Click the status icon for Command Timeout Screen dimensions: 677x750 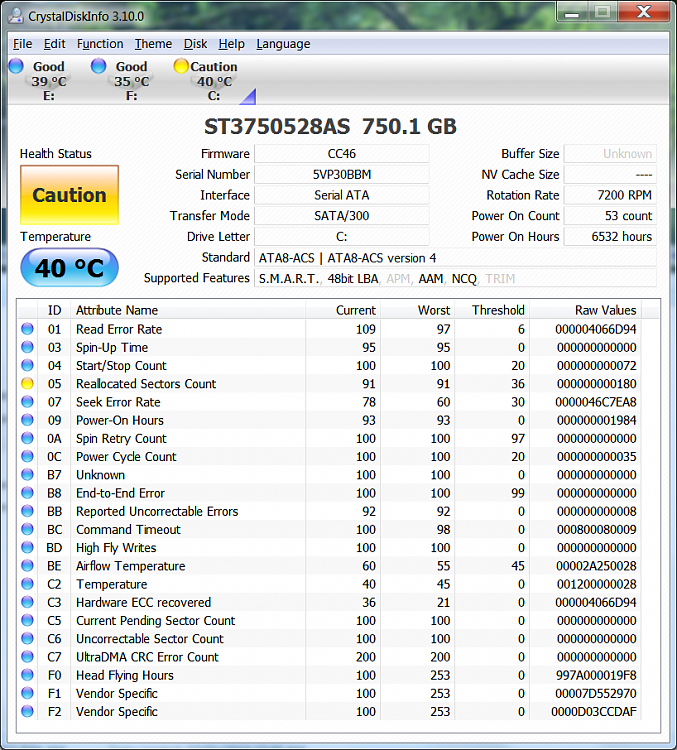27,529
